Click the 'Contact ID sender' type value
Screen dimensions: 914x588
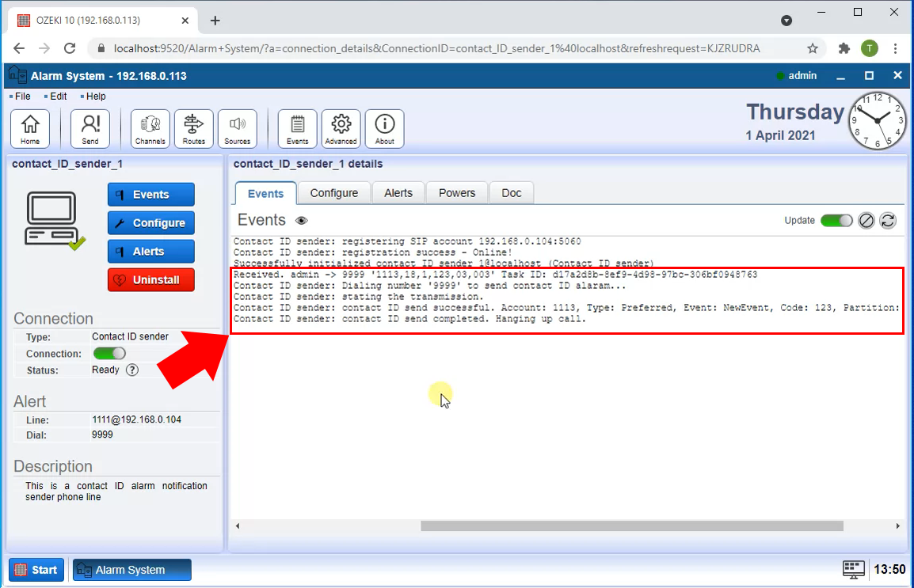point(130,336)
